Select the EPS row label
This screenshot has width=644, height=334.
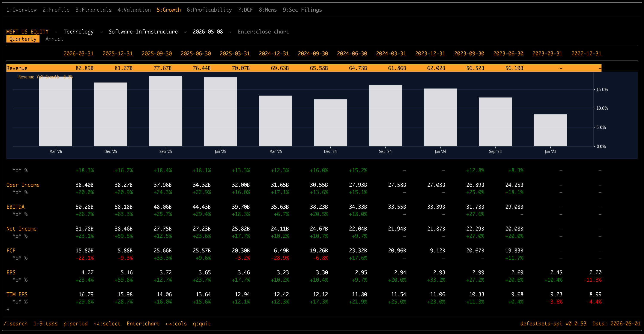(11, 272)
